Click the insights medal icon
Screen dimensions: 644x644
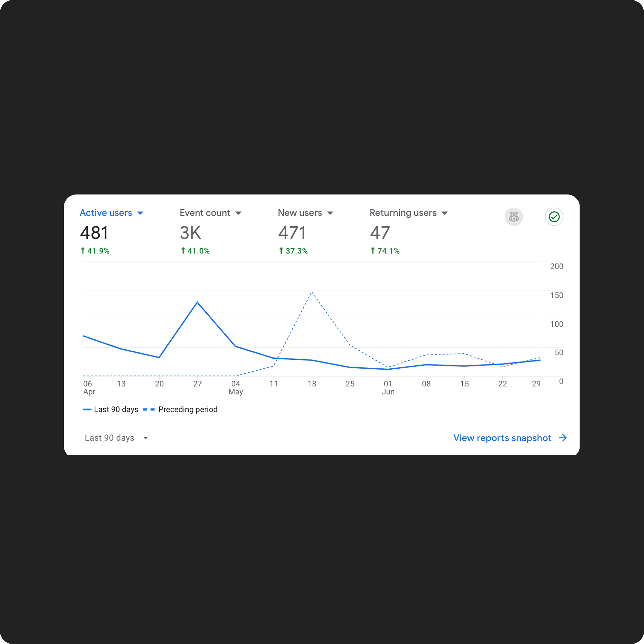point(514,217)
